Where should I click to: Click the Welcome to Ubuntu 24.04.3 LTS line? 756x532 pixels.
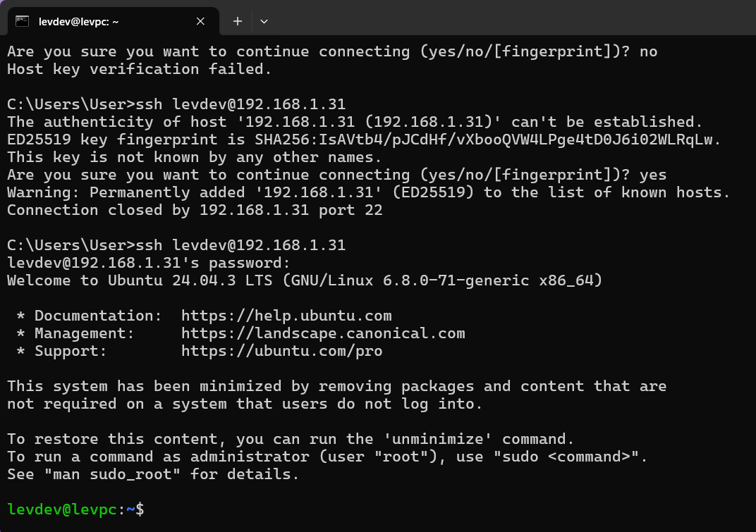[304, 280]
